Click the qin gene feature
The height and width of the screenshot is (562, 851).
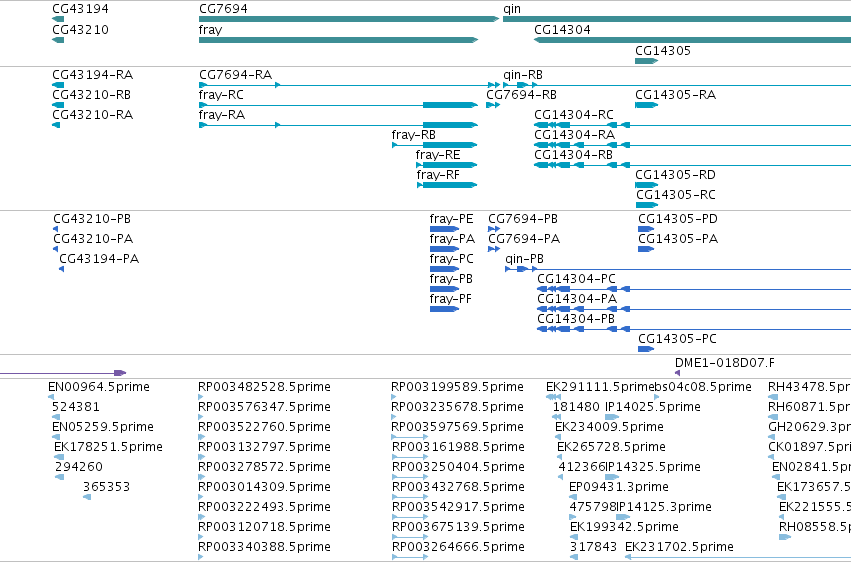(x=677, y=19)
